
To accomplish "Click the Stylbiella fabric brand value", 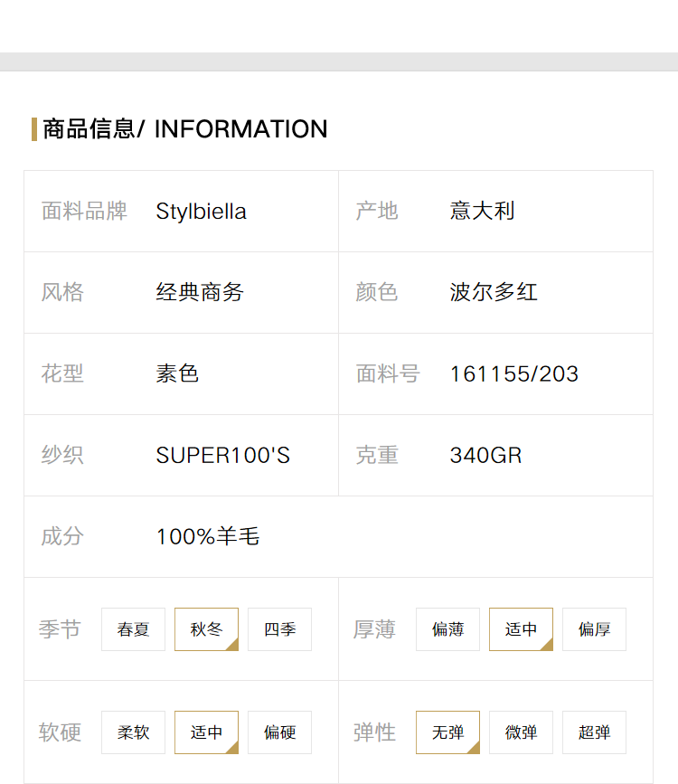I will [x=201, y=212].
